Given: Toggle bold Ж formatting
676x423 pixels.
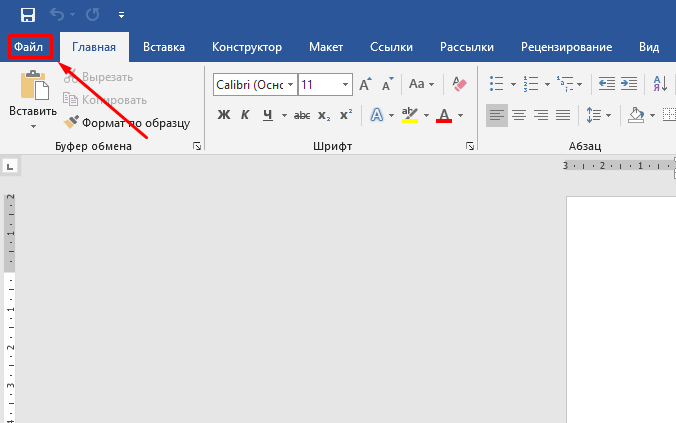Looking at the screenshot, I should coord(224,115).
